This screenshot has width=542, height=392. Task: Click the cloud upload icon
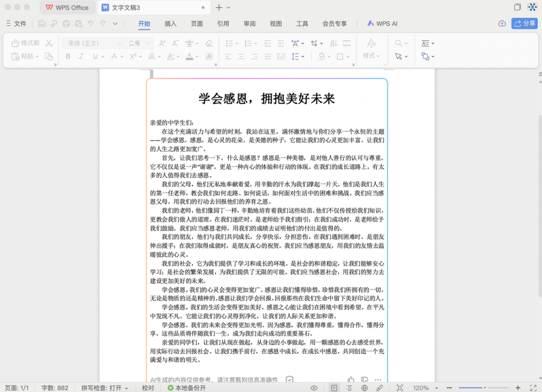(x=502, y=23)
